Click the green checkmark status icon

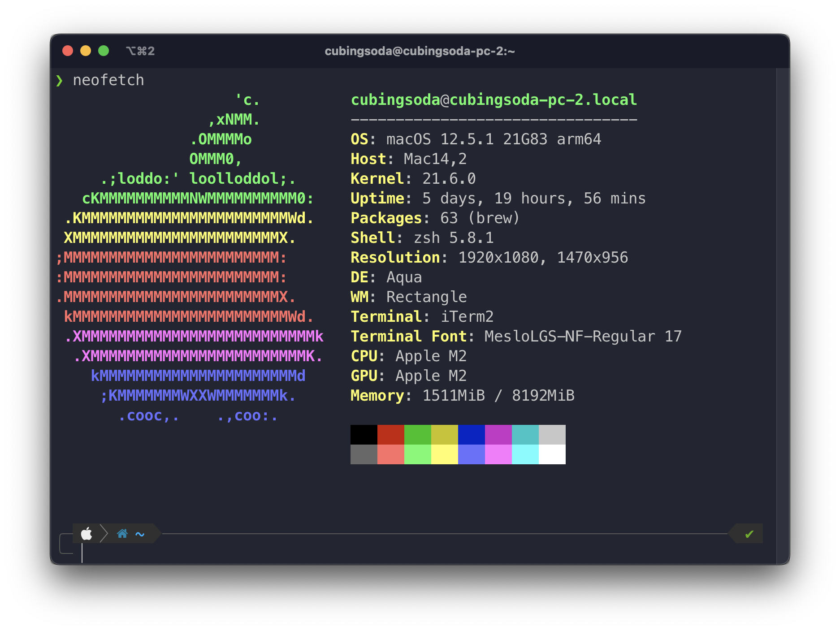[x=749, y=534]
